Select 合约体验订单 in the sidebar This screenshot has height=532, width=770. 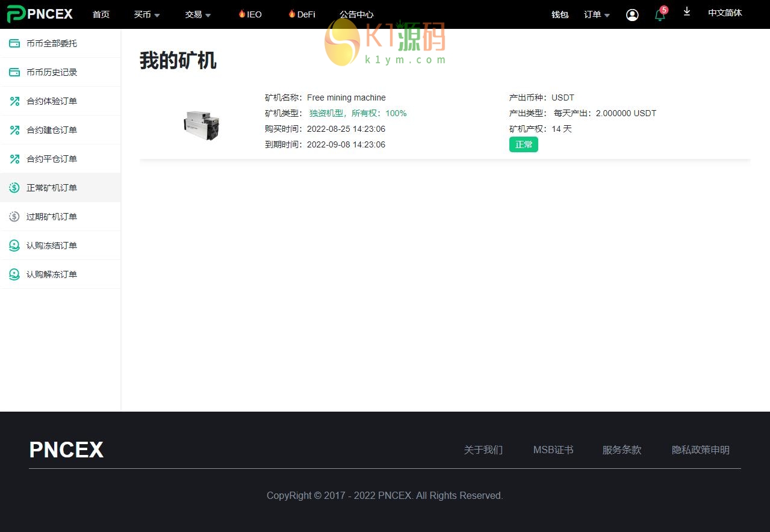(60, 101)
